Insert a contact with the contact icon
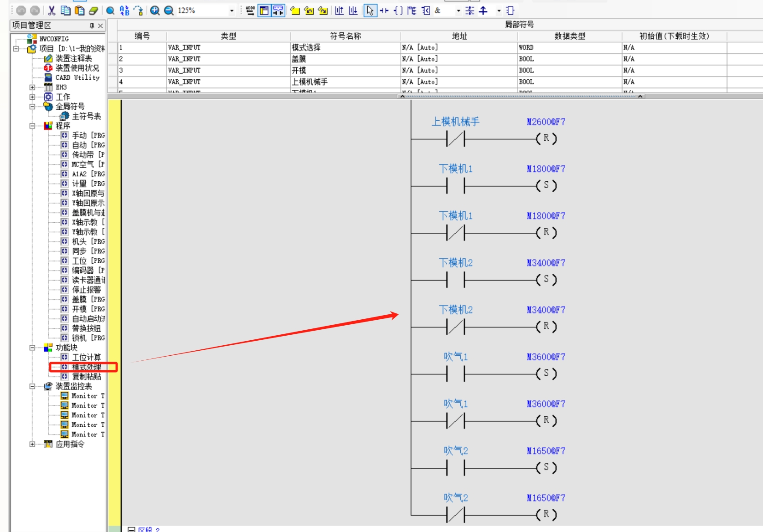763x532 pixels. (x=384, y=10)
